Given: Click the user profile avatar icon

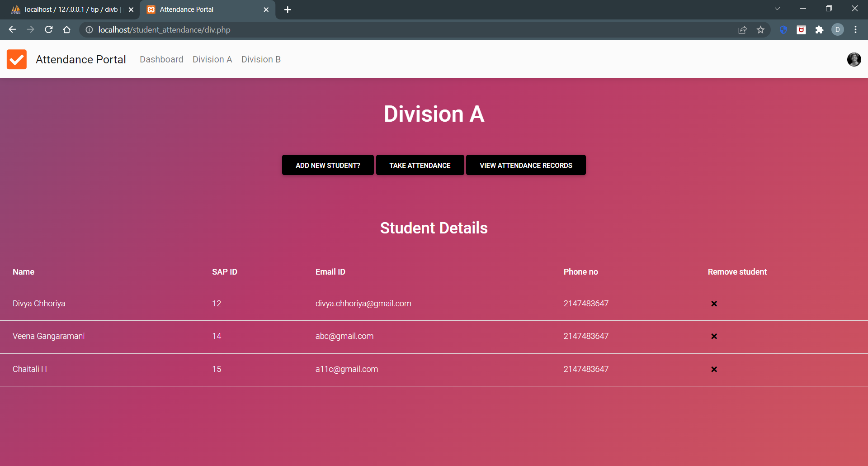Looking at the screenshot, I should (x=854, y=59).
